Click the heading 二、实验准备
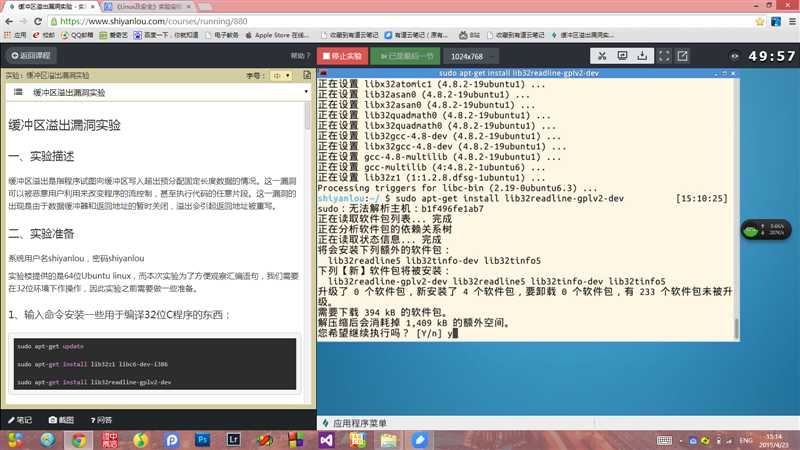The width and height of the screenshot is (800, 450). pos(41,234)
